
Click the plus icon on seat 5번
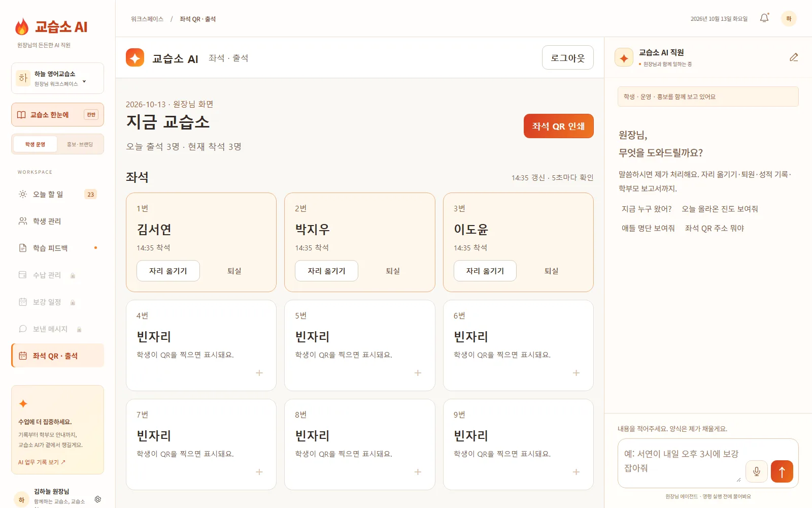coord(418,373)
